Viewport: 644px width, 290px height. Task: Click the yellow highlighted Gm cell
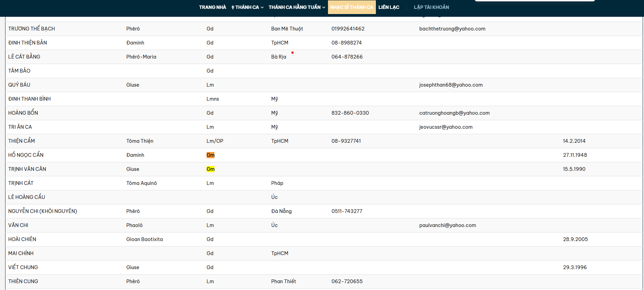[210, 169]
